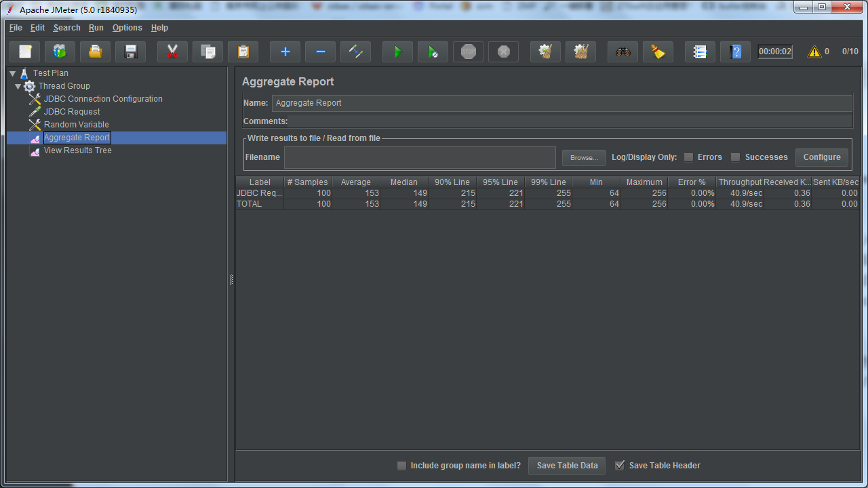The height and width of the screenshot is (488, 868).
Task: Open the Help menu
Action: tap(159, 28)
